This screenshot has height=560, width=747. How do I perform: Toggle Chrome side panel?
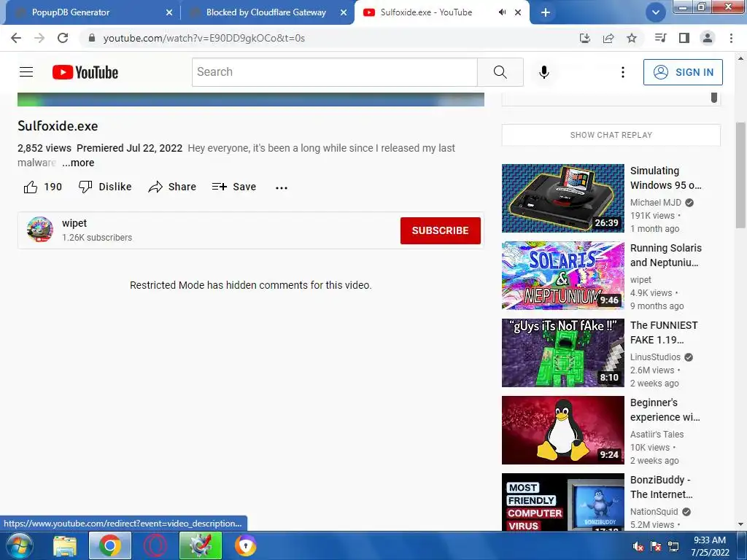tap(684, 38)
